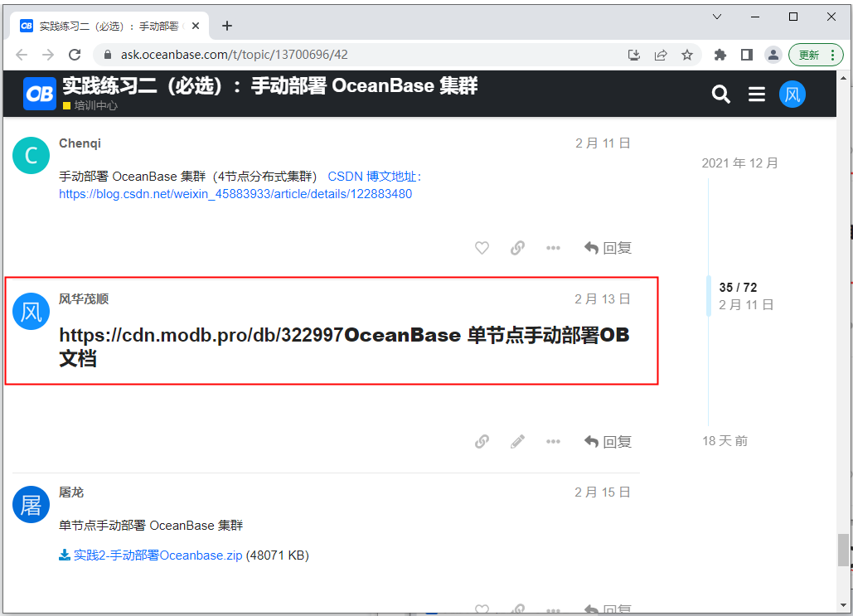Open 风华茂顺 avatar
This screenshot has height=616, width=853.
(31, 311)
